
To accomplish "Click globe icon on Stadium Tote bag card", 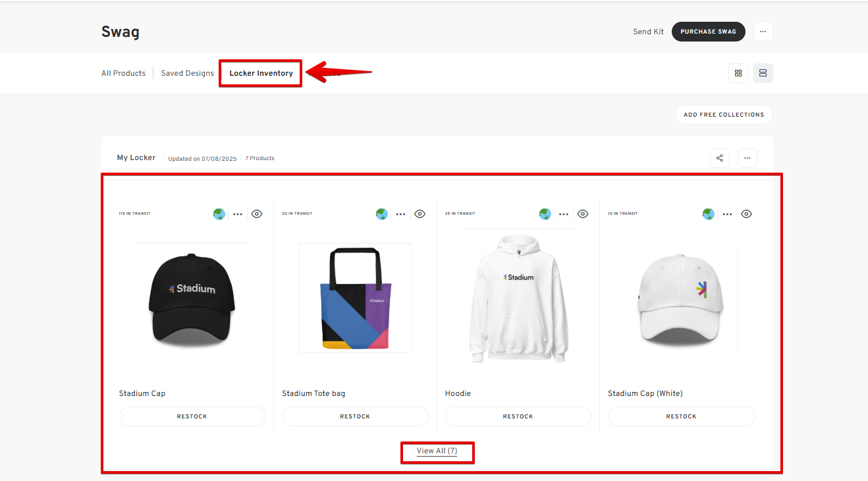I will pos(382,214).
